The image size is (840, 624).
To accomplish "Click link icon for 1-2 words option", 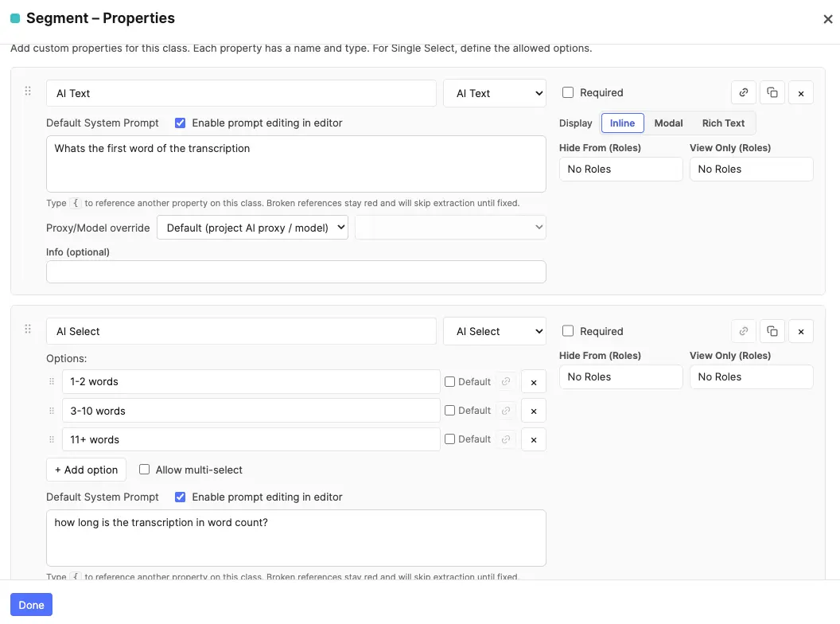I will 506,382.
